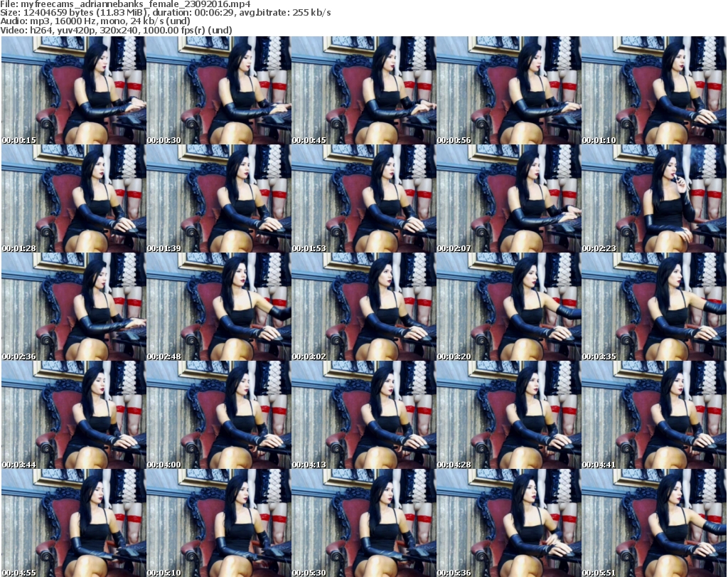Click the 'Audio: mp3, 16000 Hz' info line
Screen dimensions: 728x577
click(95, 21)
